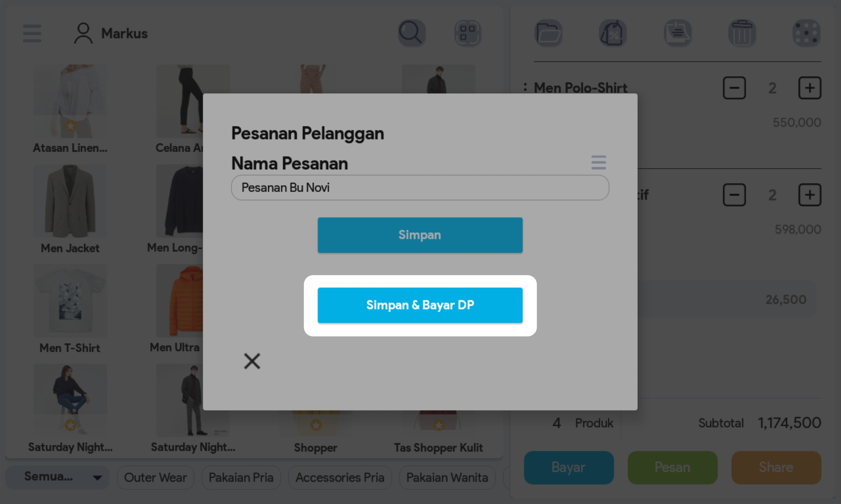This screenshot has height=504, width=841.
Task: Select the Outer Wear category tab
Action: point(155,478)
